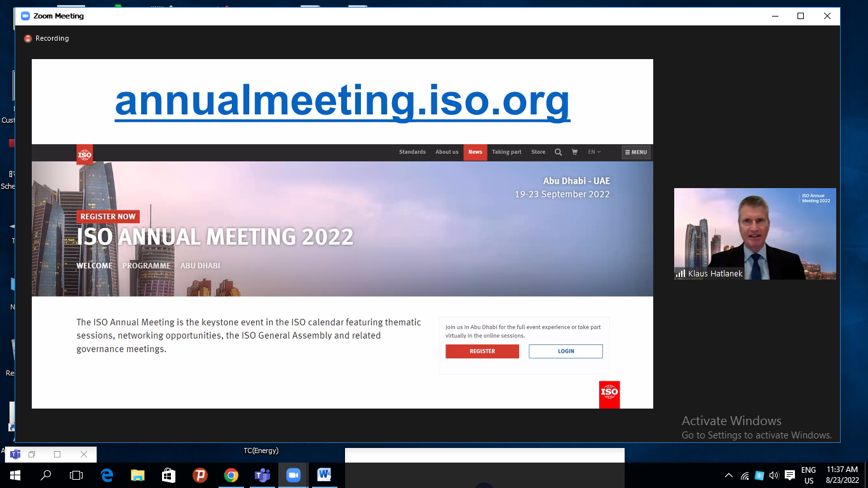Click the ENG US language indicator
The image size is (868, 488).
[808, 475]
